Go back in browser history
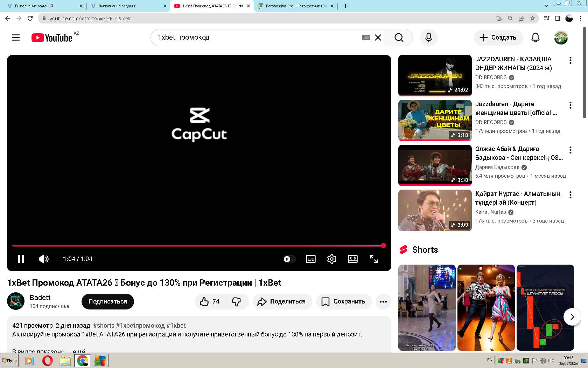588x368 pixels. click(8, 18)
